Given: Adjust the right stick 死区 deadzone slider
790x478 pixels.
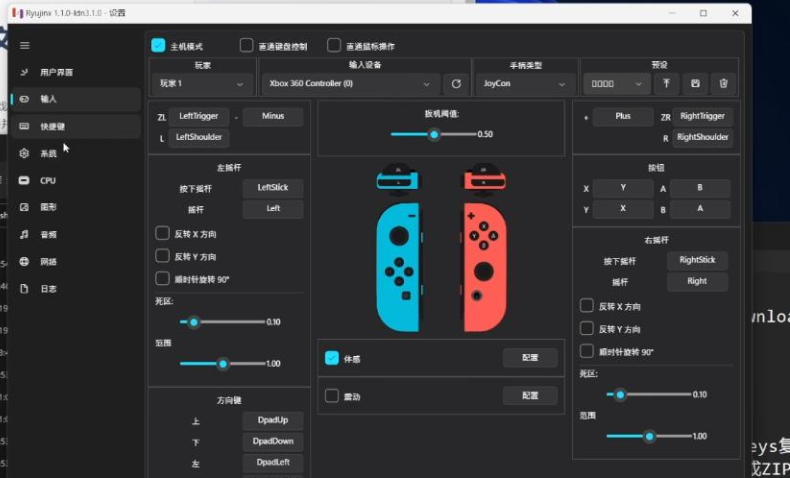Looking at the screenshot, I should tap(649, 394).
